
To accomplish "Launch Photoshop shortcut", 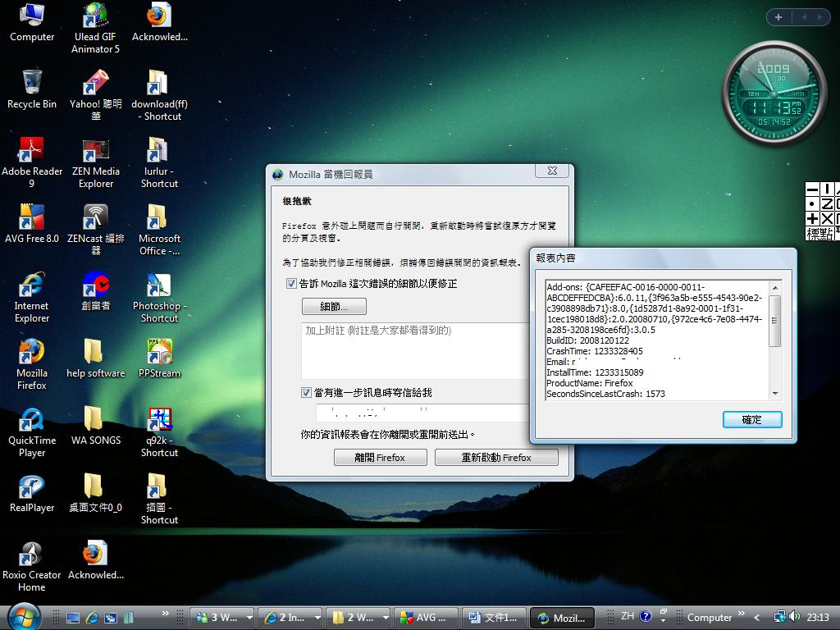I will point(159,297).
